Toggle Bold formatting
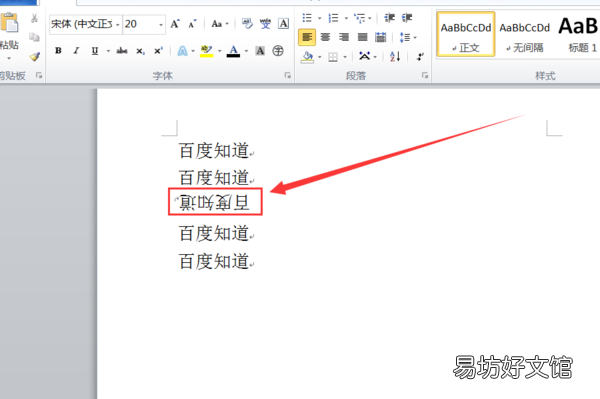Screen dimensions: 600x399 tap(58, 50)
